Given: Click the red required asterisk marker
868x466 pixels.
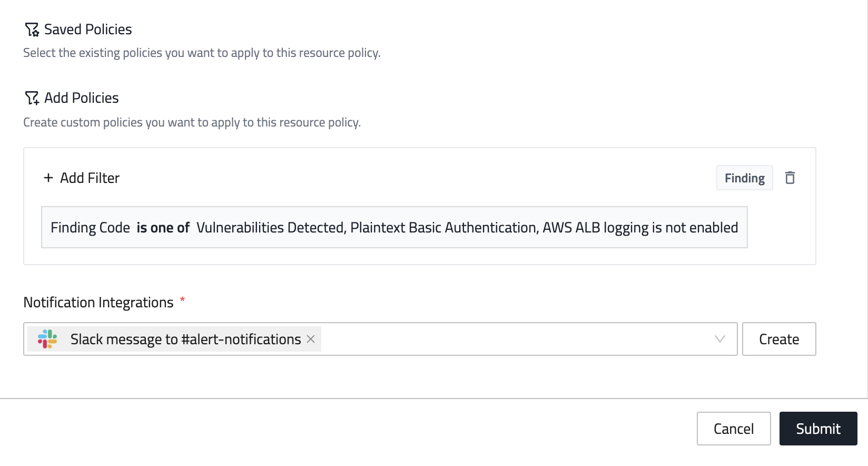Looking at the screenshot, I should (182, 300).
